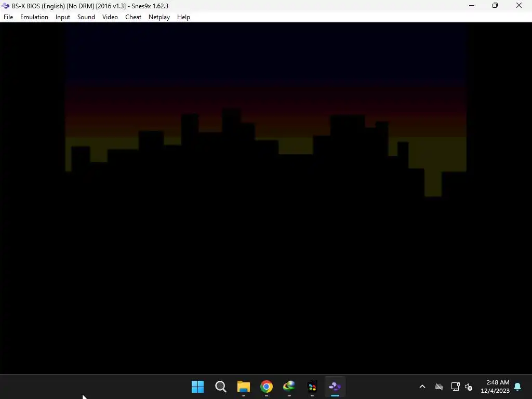Open taskbar Search
The image size is (532, 399).
coord(220,387)
